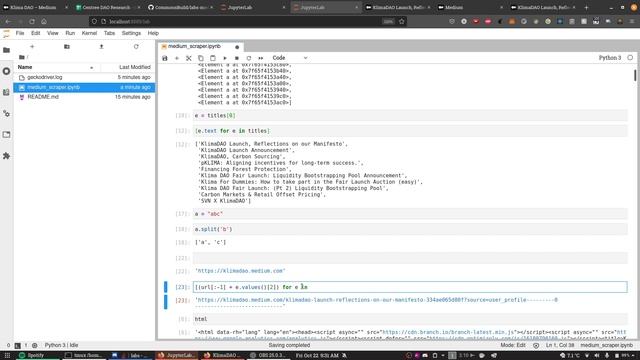Image resolution: width=640 pixels, height=360 pixels.
Task: Click Ln 1, Col 38 in status bar
Action: (x=560, y=345)
